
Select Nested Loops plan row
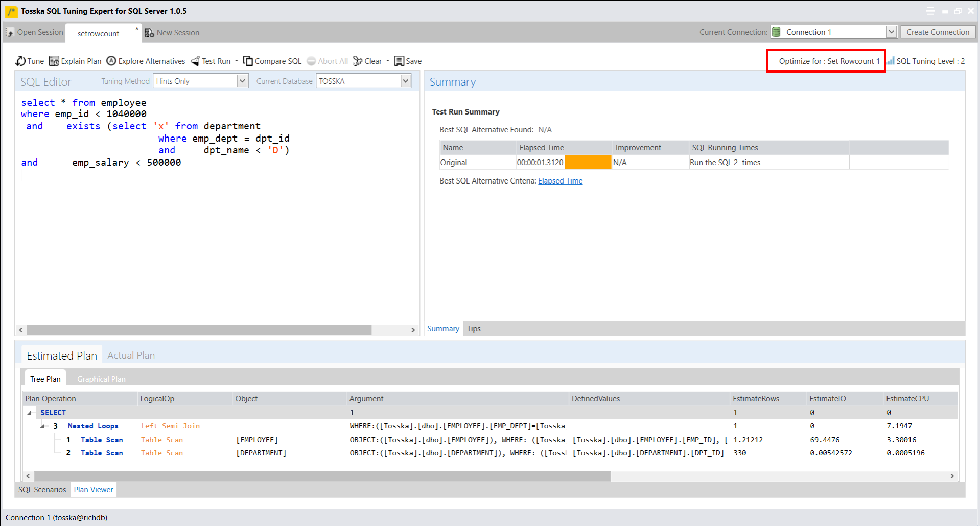(x=491, y=426)
